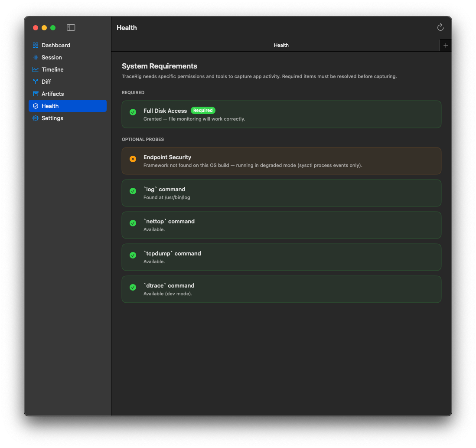This screenshot has width=476, height=448.
Task: Click the Full Disk Access probe entry
Action: 281,114
